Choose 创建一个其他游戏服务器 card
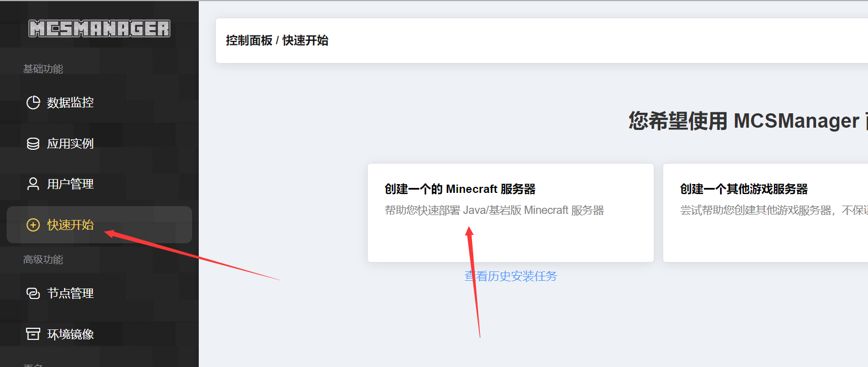 pos(765,213)
